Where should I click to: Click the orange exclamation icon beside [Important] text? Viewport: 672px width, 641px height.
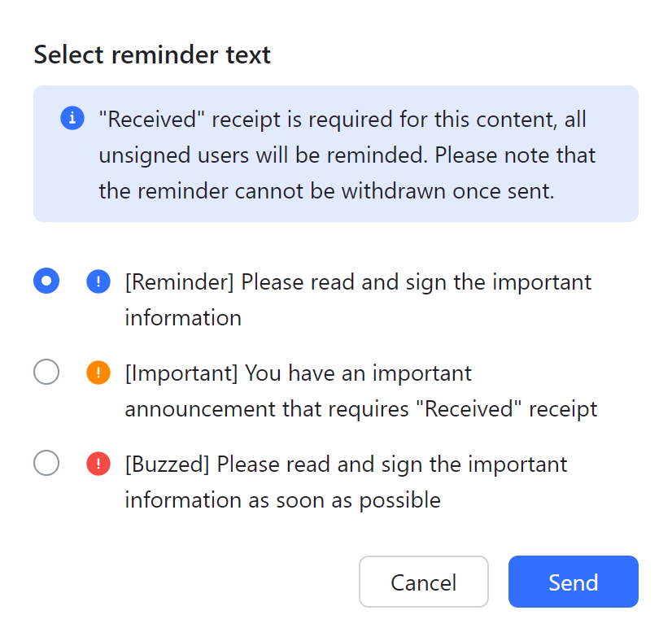click(98, 373)
